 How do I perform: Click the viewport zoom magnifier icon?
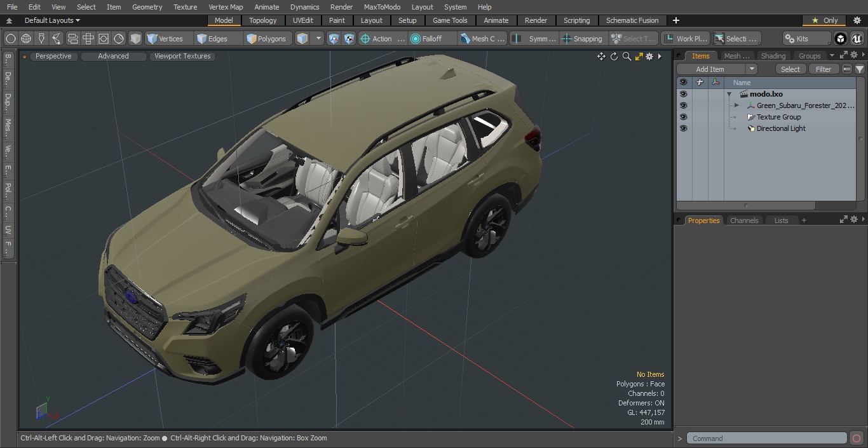(627, 57)
